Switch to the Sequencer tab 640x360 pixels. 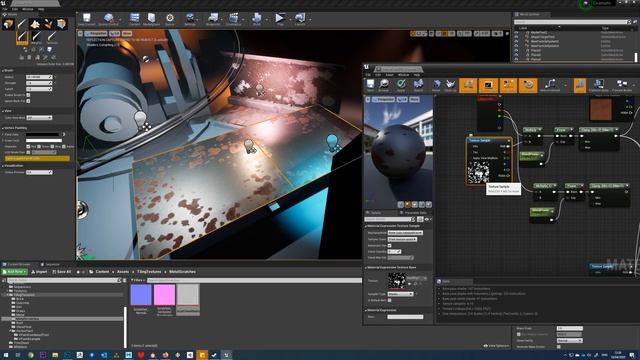(x=52, y=264)
